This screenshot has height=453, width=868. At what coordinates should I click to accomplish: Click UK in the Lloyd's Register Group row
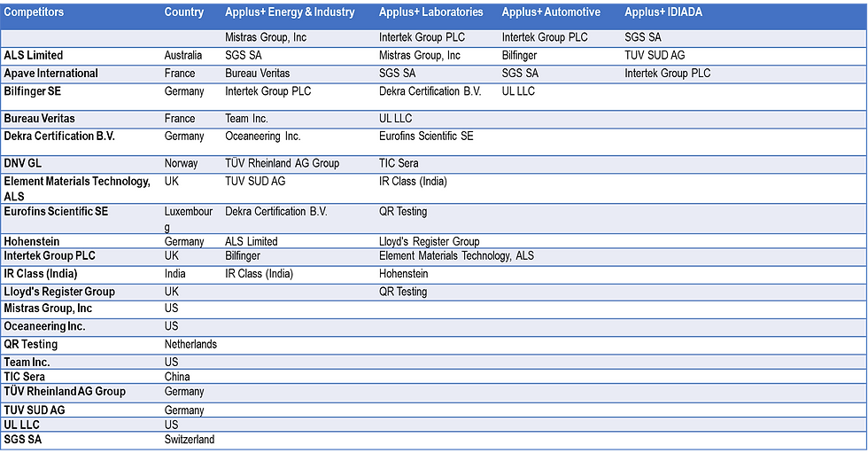172,292
